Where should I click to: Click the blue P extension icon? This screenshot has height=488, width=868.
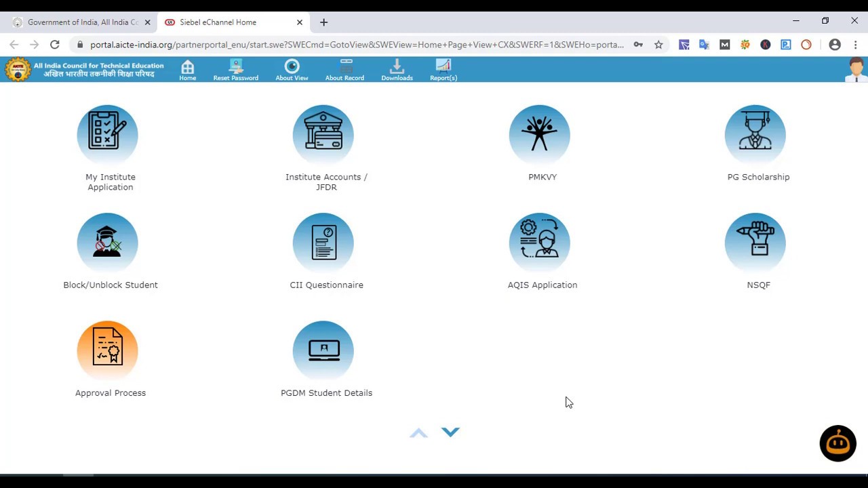(x=785, y=45)
